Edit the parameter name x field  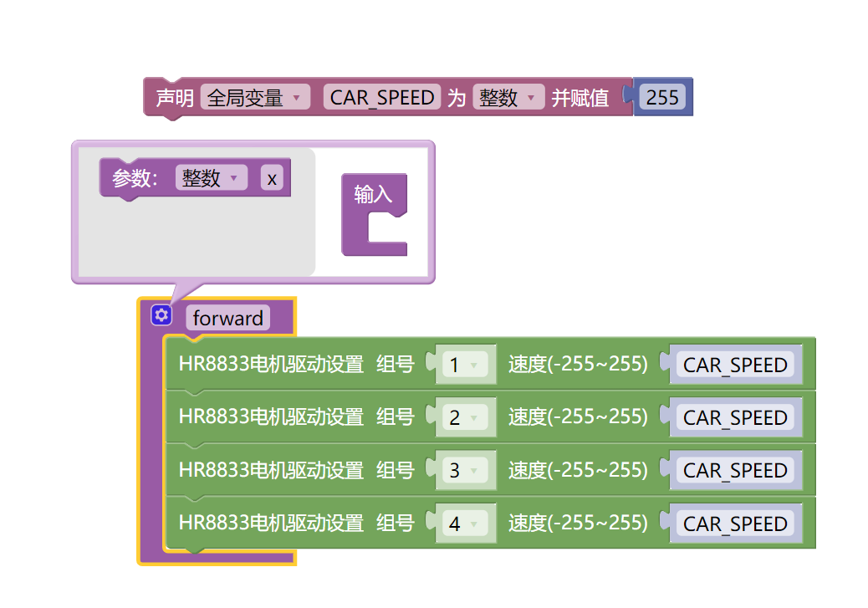coord(272,178)
